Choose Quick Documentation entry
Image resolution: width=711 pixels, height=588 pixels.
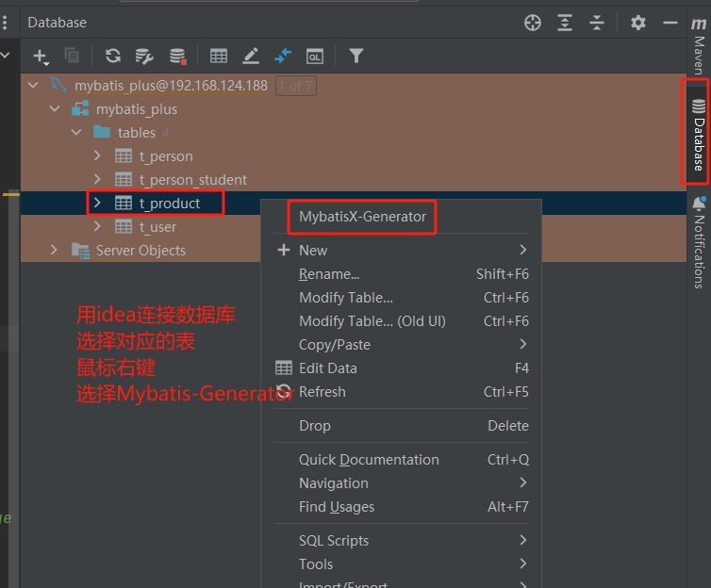click(x=402, y=459)
